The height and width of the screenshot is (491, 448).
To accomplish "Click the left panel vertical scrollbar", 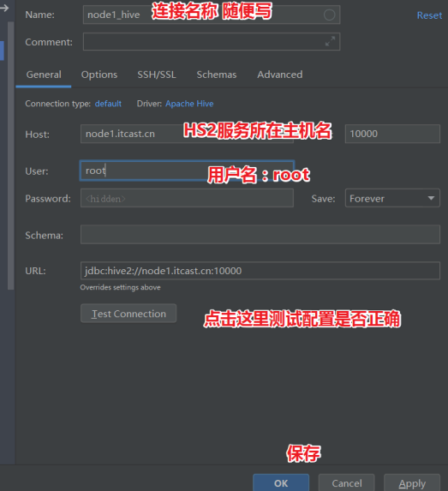I will coord(10,156).
